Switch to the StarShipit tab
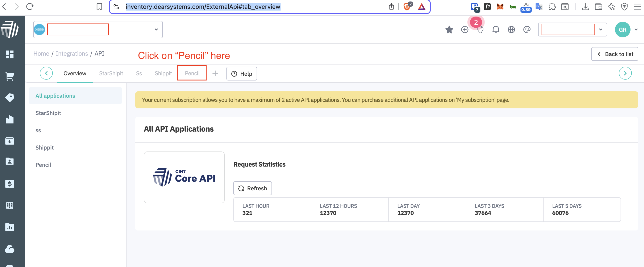 tap(111, 73)
